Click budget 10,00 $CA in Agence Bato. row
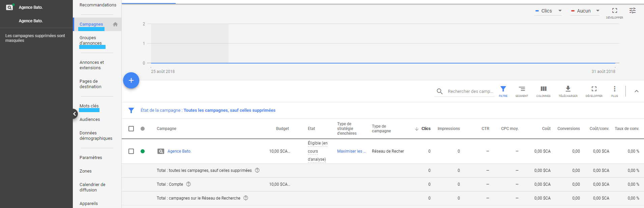This screenshot has height=208, width=644. (280, 151)
